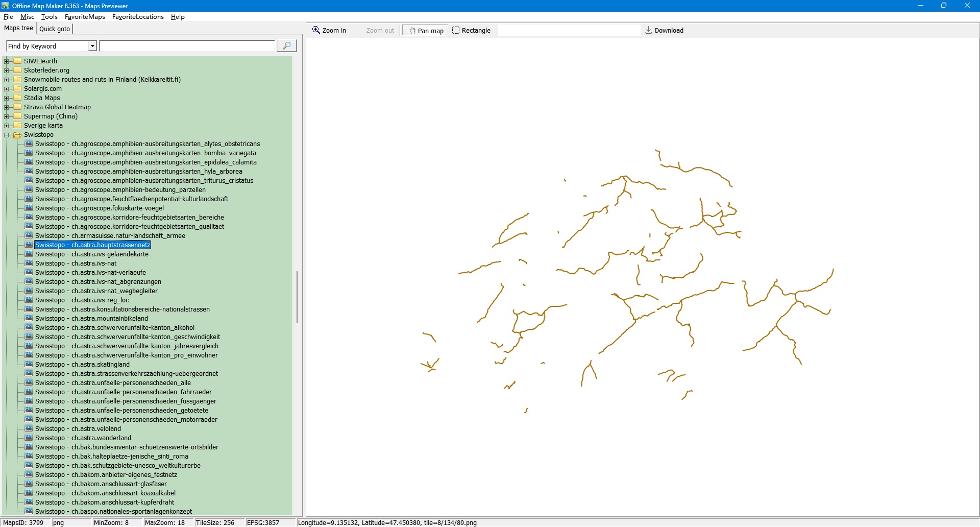Open the Find by Keyword dropdown
The height and width of the screenshot is (527, 980).
(92, 46)
